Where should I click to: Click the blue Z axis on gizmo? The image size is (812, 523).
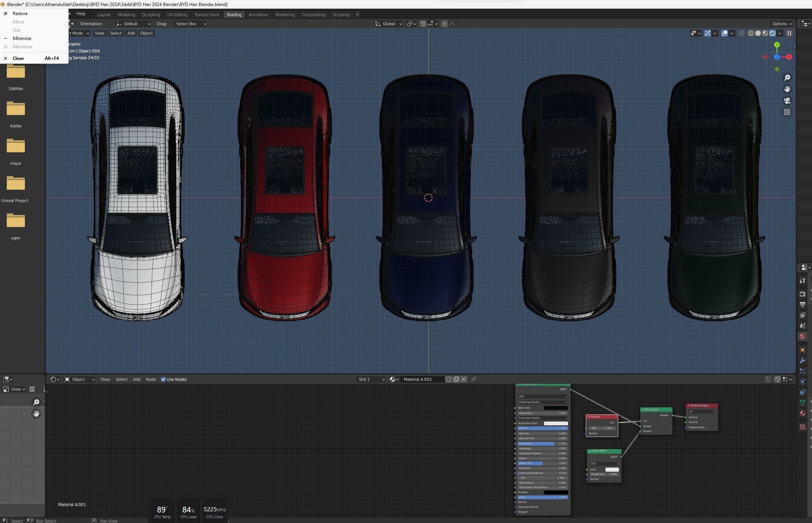[777, 57]
